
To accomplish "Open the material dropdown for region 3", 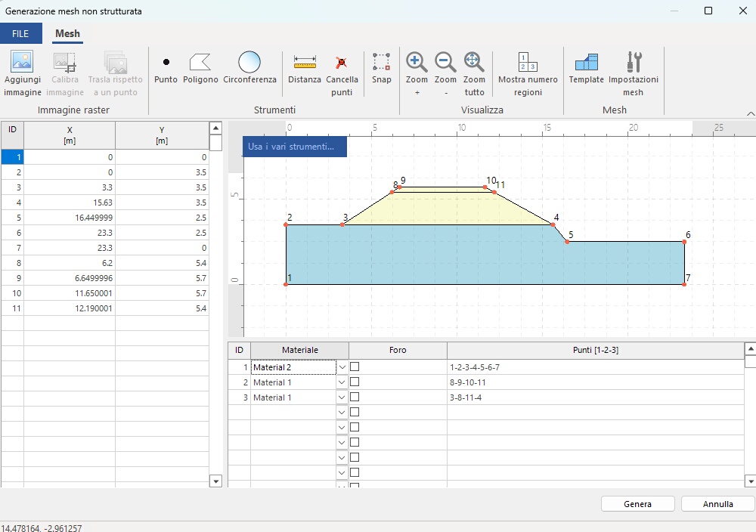I will pos(342,397).
